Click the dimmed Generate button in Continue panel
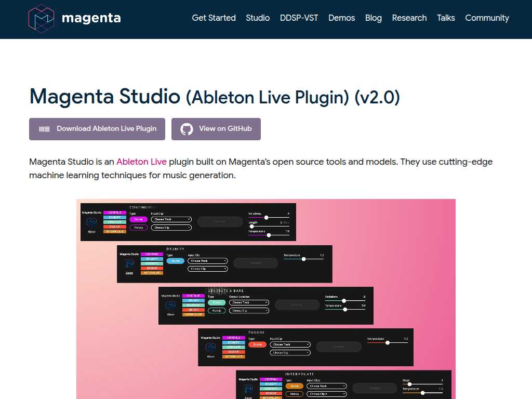Screen dimensions: 532x399 coord(220,221)
